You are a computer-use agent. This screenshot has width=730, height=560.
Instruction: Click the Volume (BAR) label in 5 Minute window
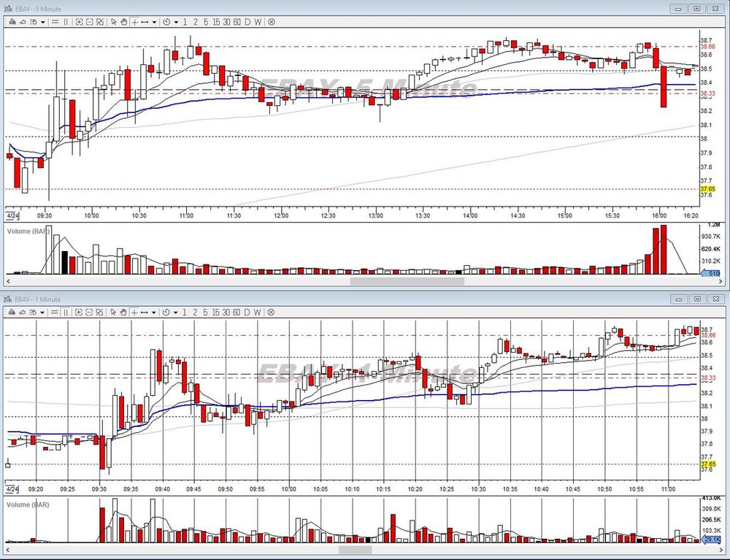(28, 231)
